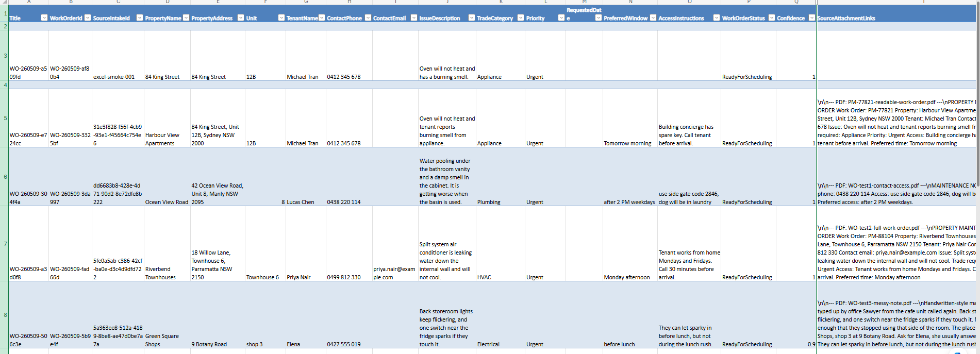This screenshot has width=980, height=354.
Task: Select the 'Split system air conditioner' issue cell
Action: (x=447, y=244)
